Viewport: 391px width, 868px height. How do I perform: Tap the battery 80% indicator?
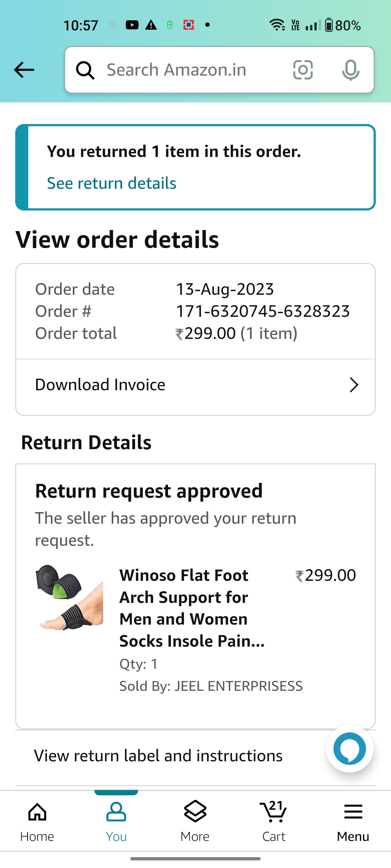(342, 25)
